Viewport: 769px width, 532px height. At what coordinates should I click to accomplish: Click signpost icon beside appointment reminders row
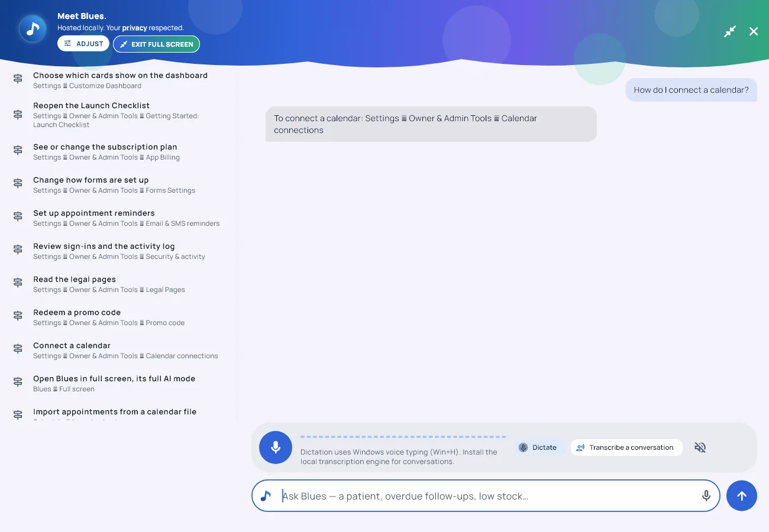[x=18, y=217]
